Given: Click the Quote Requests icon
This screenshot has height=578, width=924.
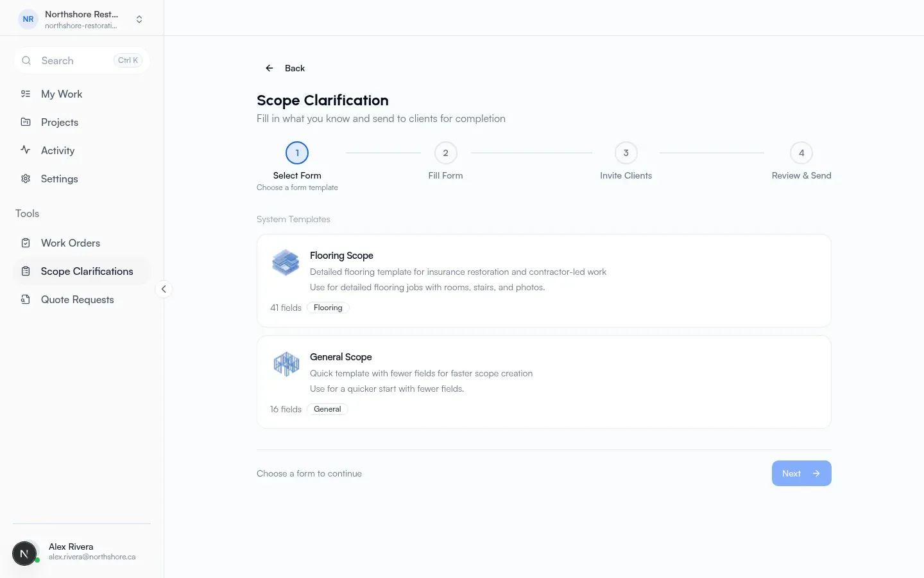Looking at the screenshot, I should click(x=26, y=299).
